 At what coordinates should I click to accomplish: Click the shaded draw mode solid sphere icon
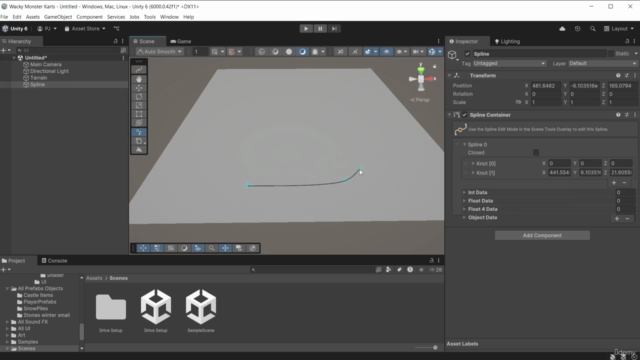tap(289, 52)
